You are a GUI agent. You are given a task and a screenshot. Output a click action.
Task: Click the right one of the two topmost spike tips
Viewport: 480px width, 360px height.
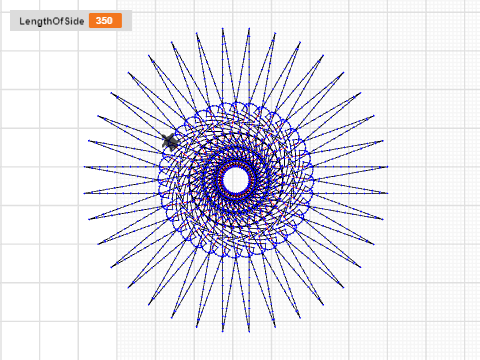[x=249, y=29]
